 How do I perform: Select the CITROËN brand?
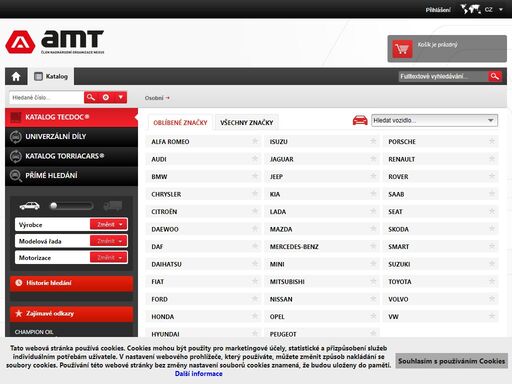pos(203,212)
